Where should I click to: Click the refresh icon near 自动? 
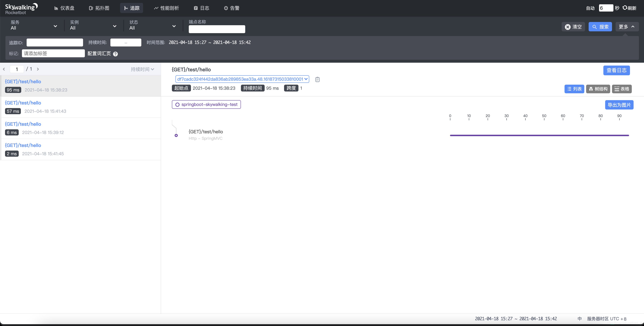coord(625,8)
